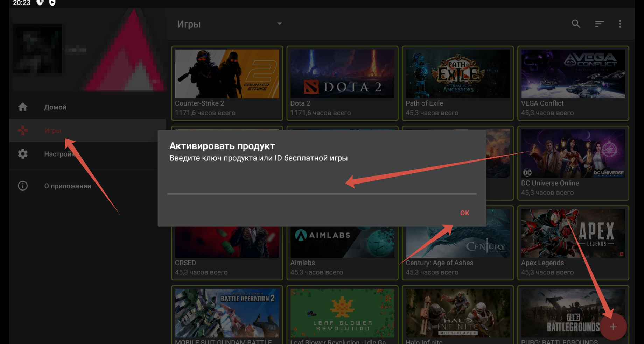Click the Aimlabs title text
The height and width of the screenshot is (344, 644).
(x=303, y=263)
